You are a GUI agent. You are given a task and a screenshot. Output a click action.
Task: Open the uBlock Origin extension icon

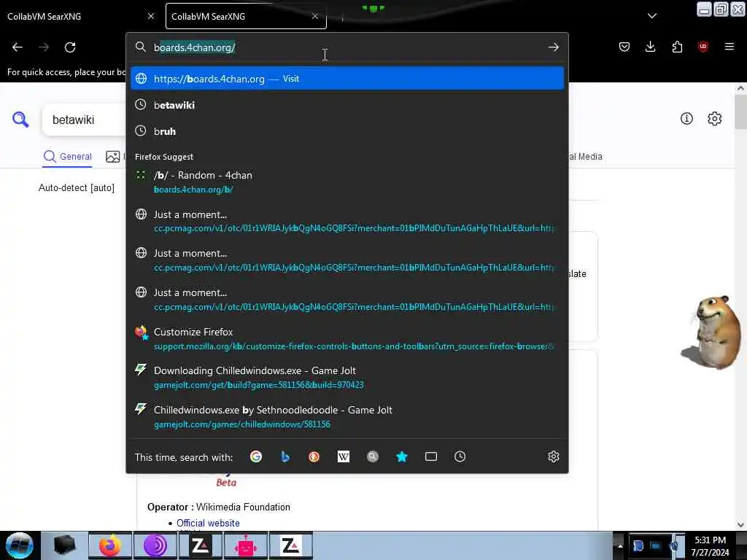click(703, 47)
